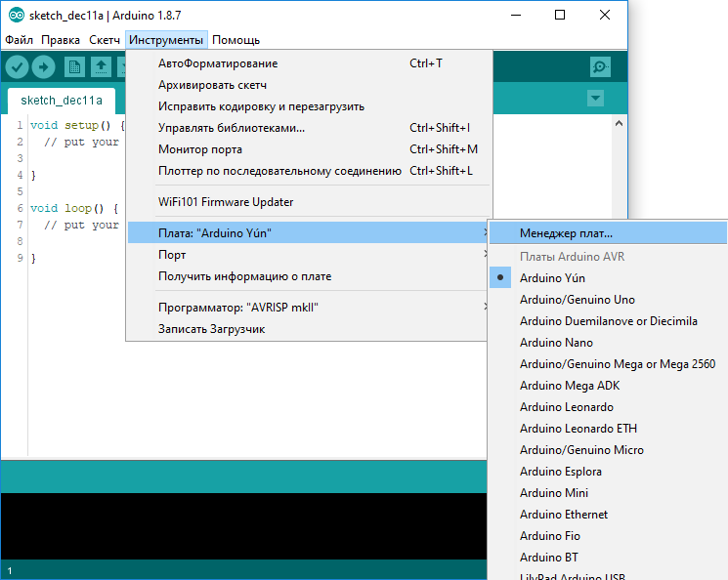Open Менеджер плат...
The width and height of the screenshot is (728, 580).
(x=608, y=233)
